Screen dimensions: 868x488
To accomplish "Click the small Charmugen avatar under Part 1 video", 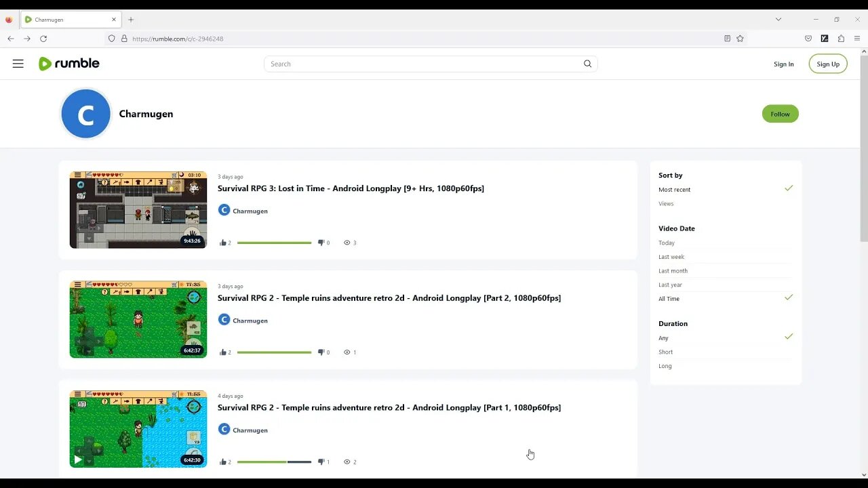I will click(x=224, y=430).
